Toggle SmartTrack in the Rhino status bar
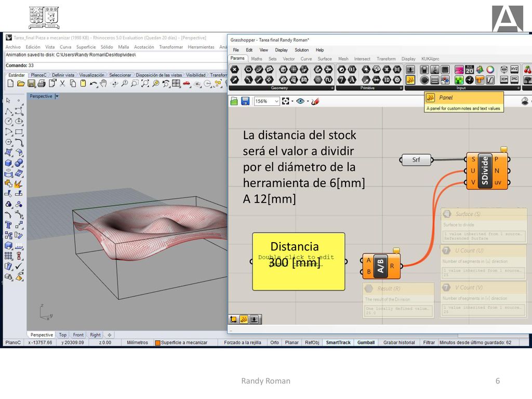Screen dimensions: 532x399 click(x=338, y=343)
